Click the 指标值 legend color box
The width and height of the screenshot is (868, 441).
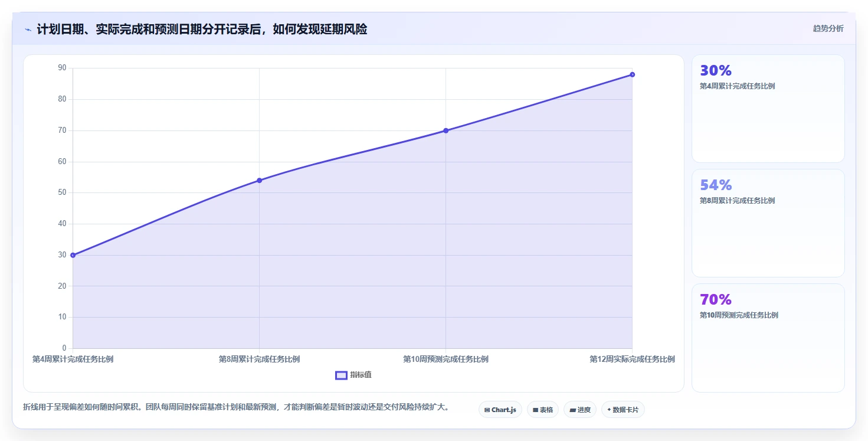[341, 375]
